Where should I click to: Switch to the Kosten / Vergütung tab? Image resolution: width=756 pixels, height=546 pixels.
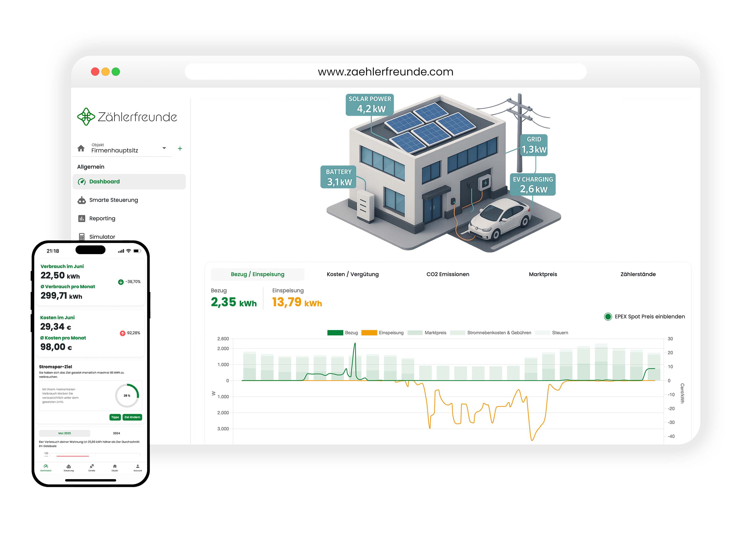pos(353,274)
